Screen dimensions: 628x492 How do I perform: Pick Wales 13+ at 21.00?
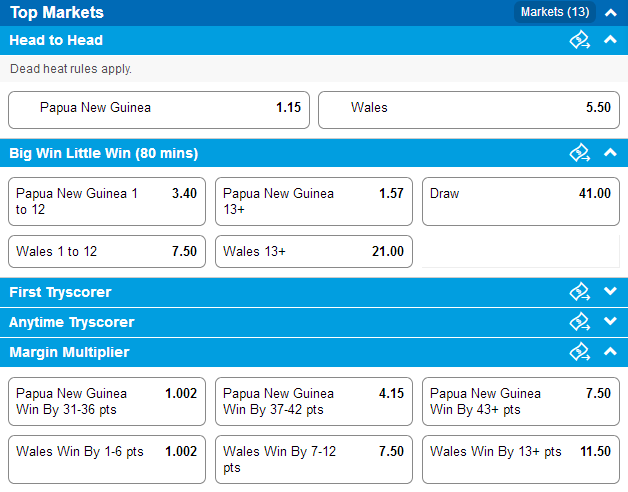pyautogui.click(x=314, y=251)
